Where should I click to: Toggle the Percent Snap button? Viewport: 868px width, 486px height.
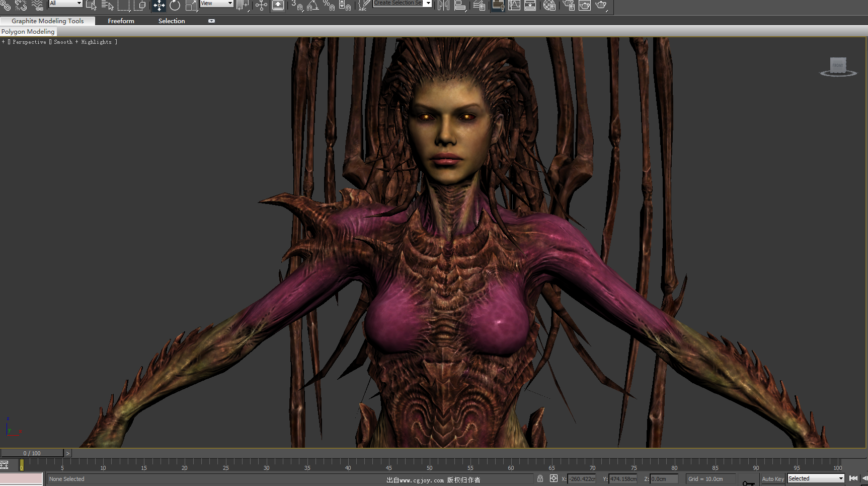coord(329,5)
